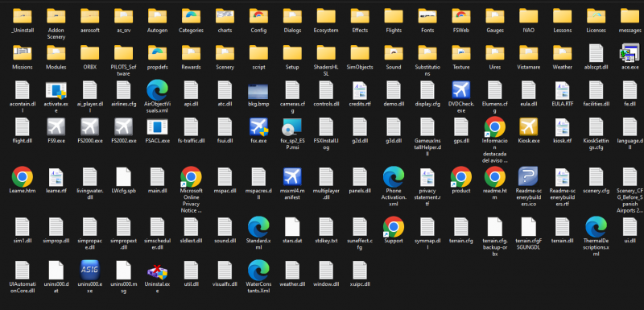
Task: Select the Missions folder
Action: [x=23, y=52]
